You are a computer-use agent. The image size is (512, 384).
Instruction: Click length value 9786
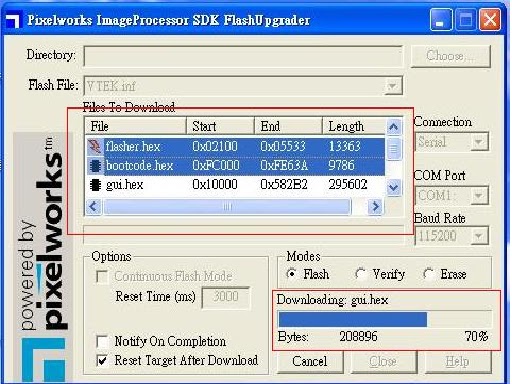341,166
